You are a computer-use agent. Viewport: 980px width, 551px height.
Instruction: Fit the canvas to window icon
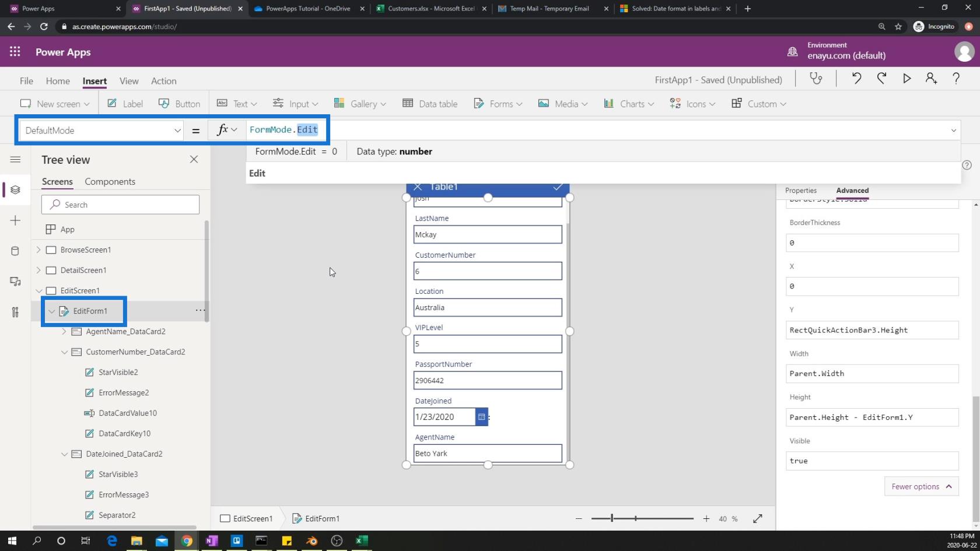tap(758, 518)
